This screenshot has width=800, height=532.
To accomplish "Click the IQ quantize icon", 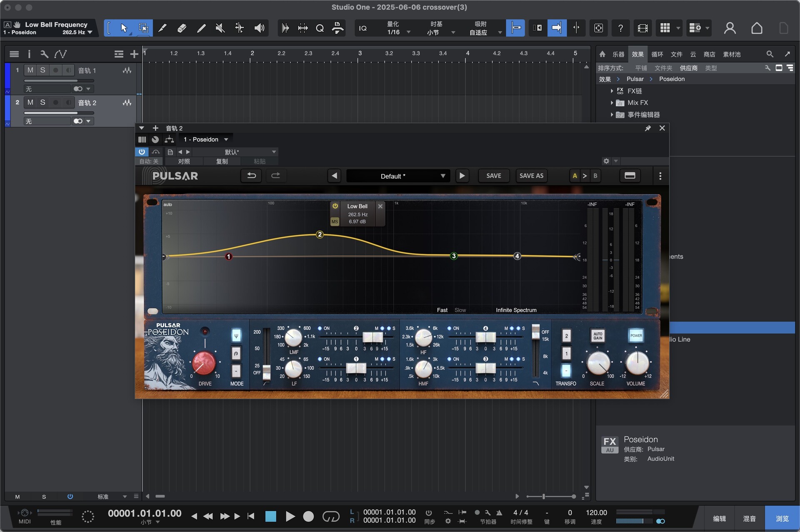I will pos(363,28).
